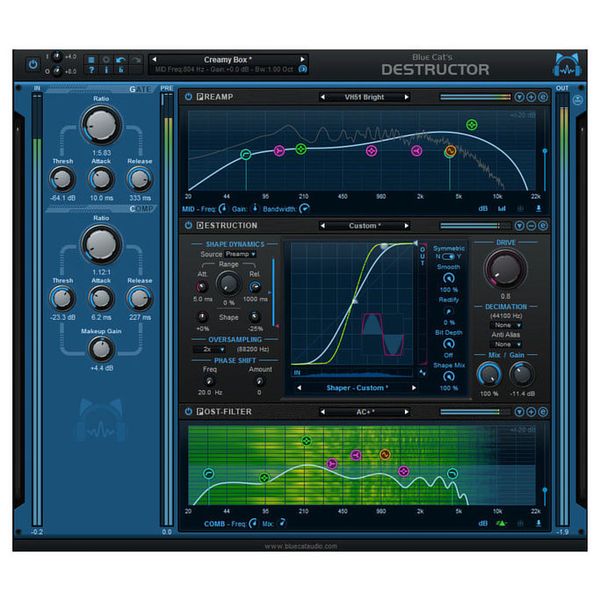Select the previous Preamp preset before VH51 Bright

tap(323, 97)
